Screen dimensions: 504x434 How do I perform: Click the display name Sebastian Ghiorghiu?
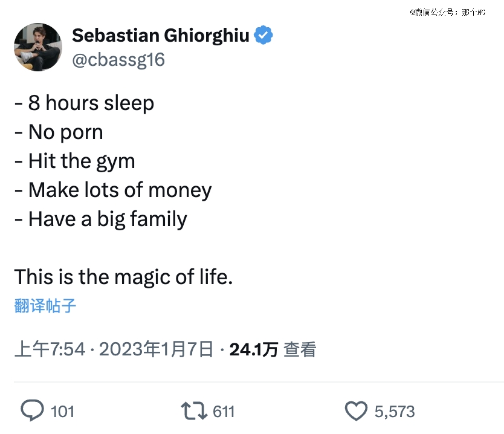(160, 36)
